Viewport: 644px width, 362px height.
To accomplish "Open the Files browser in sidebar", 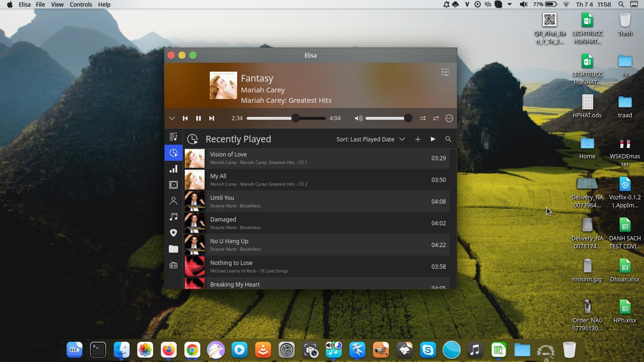I will [x=173, y=249].
